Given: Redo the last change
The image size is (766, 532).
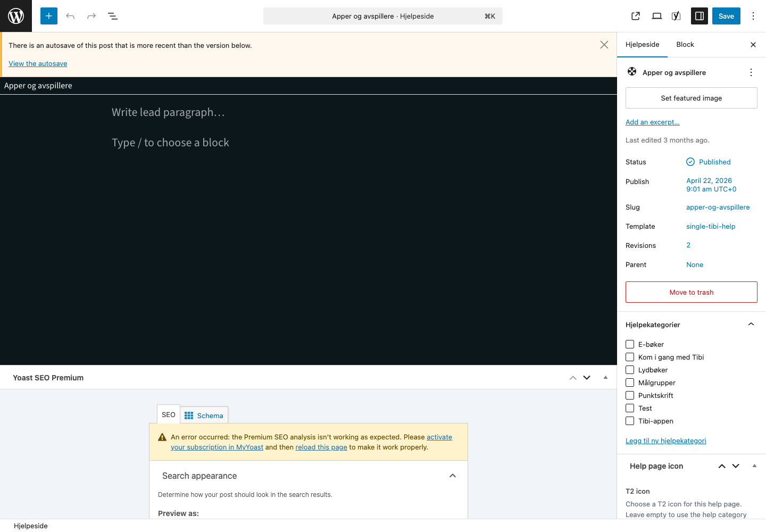Looking at the screenshot, I should [x=91, y=16].
